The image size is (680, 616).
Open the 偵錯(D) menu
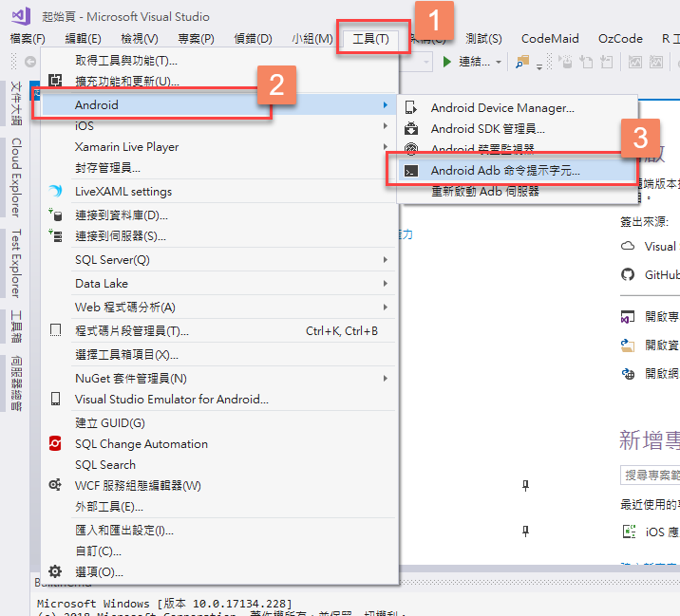tap(253, 39)
